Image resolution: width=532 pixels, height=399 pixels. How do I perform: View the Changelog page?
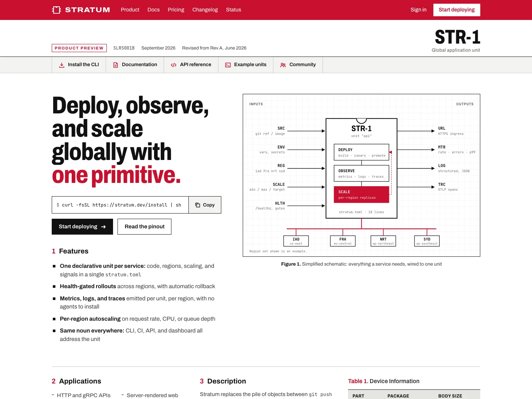click(205, 10)
